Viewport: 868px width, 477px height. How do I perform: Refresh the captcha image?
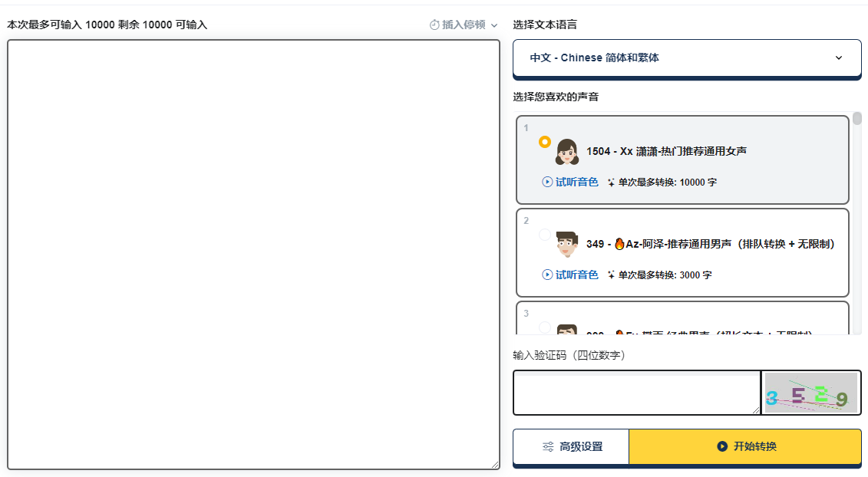coord(810,393)
